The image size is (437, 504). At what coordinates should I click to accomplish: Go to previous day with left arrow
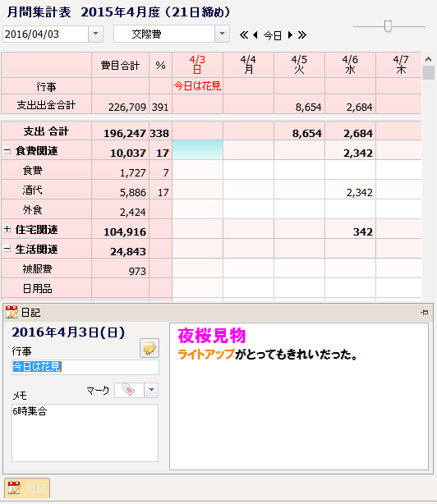[x=255, y=34]
